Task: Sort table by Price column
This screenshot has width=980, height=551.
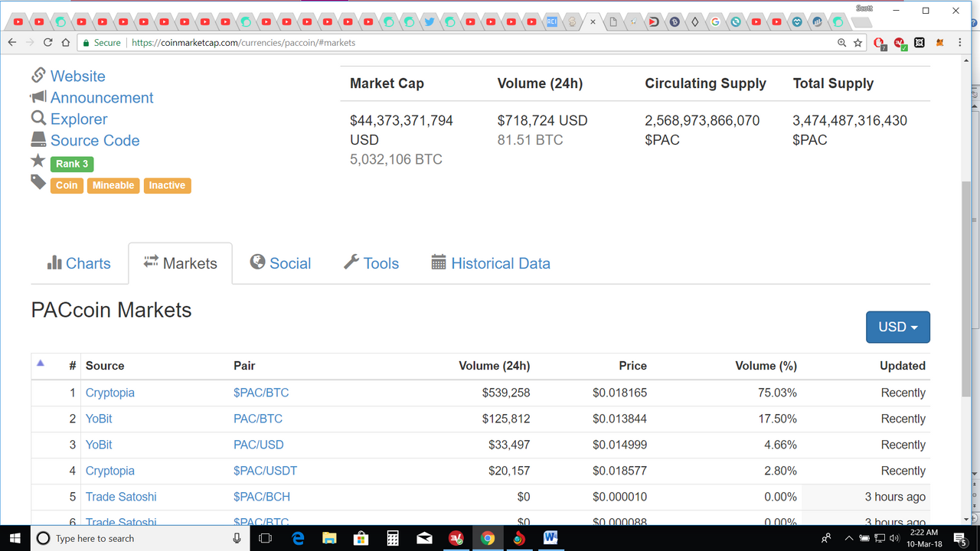Action: [632, 366]
